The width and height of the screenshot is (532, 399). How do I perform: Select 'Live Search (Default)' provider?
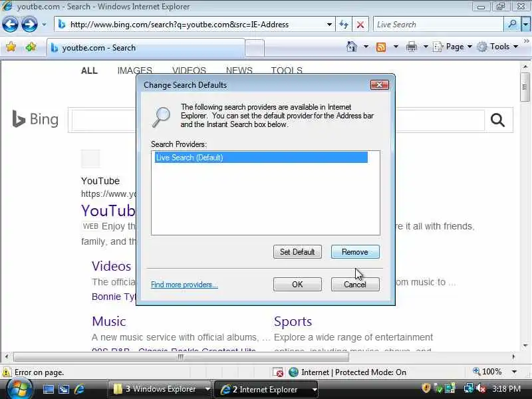pos(261,158)
